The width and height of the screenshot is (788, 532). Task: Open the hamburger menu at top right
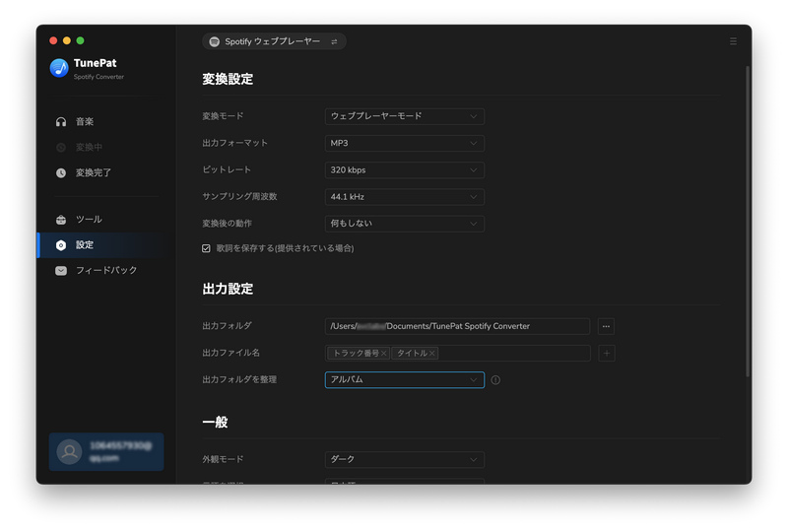click(x=733, y=41)
